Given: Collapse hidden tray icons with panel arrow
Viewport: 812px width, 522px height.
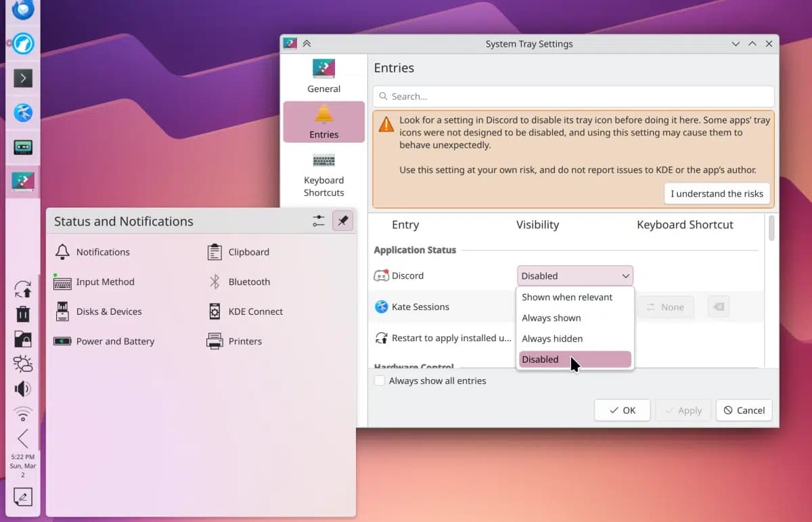Looking at the screenshot, I should (22, 438).
